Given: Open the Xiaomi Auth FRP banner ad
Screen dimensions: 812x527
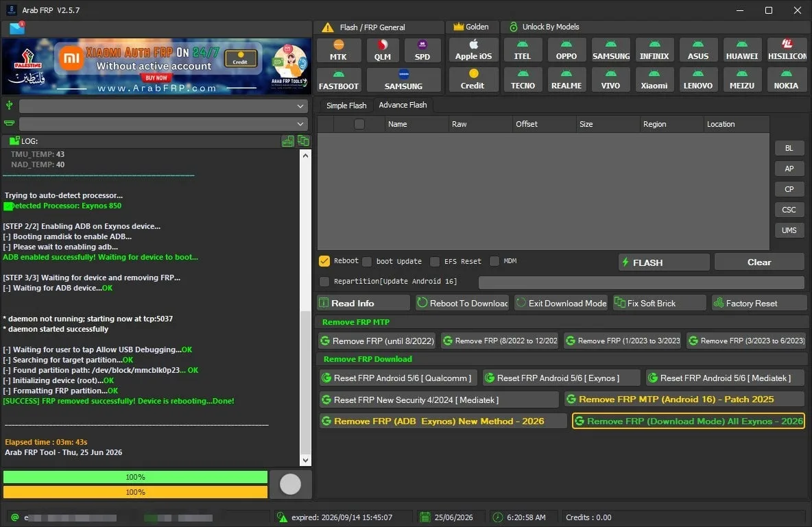Looking at the screenshot, I should click(x=157, y=66).
